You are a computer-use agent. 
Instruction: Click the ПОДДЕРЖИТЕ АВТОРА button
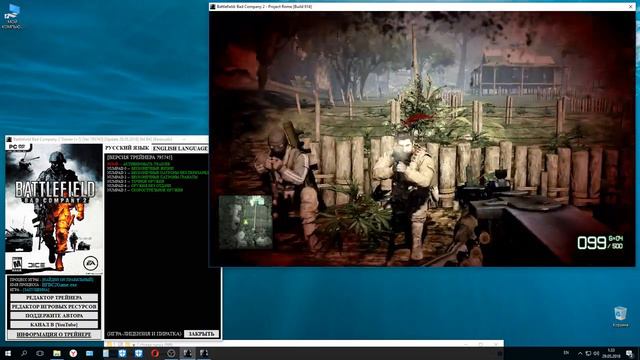(x=54, y=316)
